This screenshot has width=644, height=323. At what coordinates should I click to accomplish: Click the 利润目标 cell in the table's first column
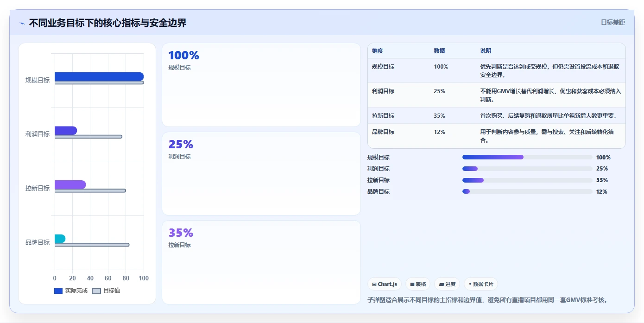click(x=383, y=91)
